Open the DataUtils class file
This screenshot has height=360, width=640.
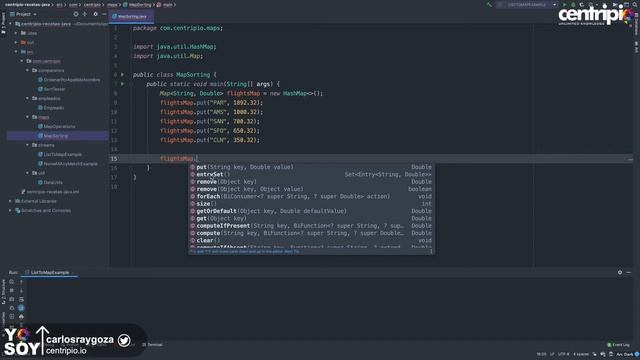tap(50, 182)
